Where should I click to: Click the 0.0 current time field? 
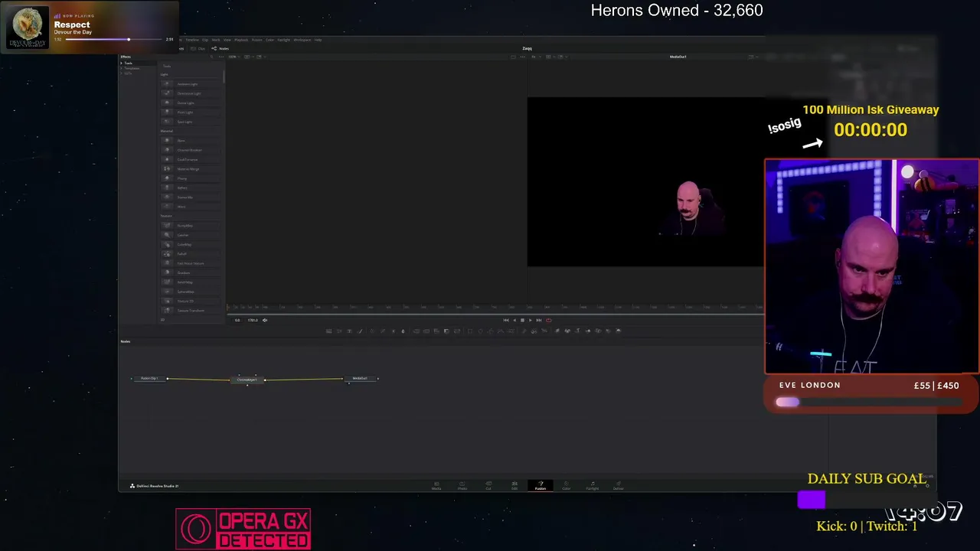(x=237, y=320)
